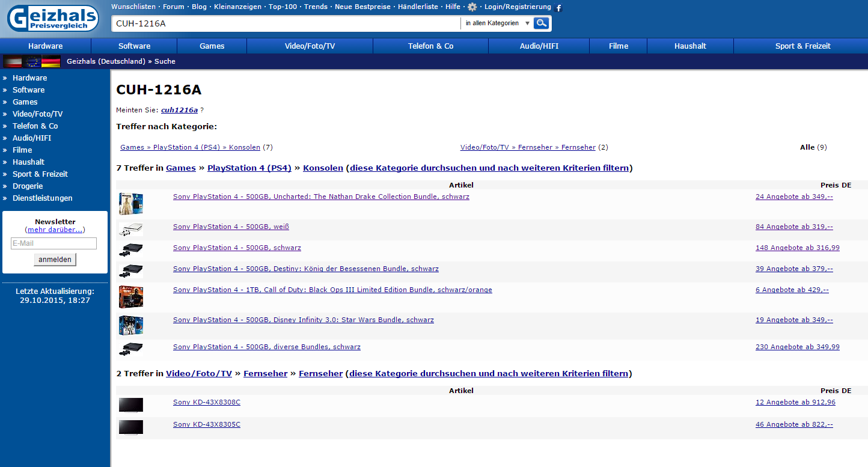Viewport: 868px width, 467px height.
Task: Open Neue Bestpreise header link
Action: (x=362, y=7)
